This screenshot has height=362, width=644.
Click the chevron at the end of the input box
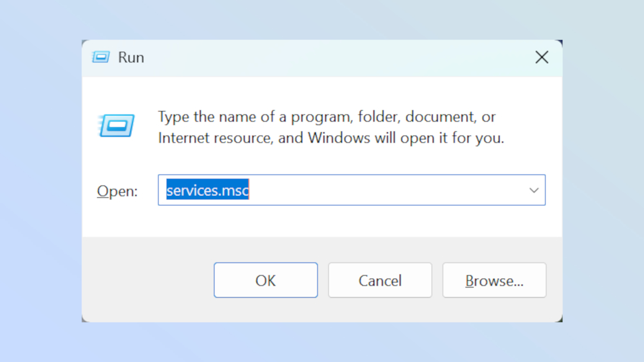coord(534,190)
